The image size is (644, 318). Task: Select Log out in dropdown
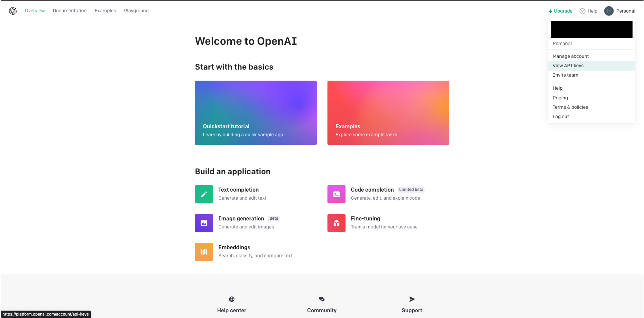click(560, 116)
